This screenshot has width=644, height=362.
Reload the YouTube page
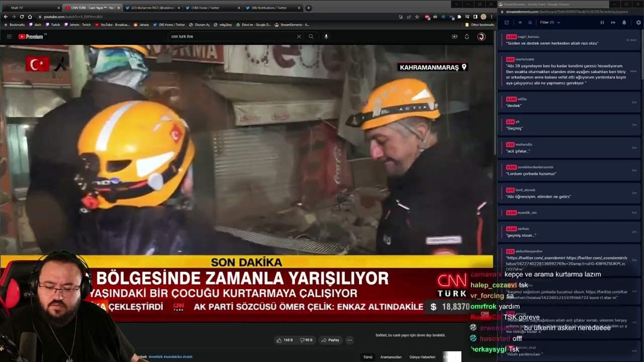coord(22,17)
